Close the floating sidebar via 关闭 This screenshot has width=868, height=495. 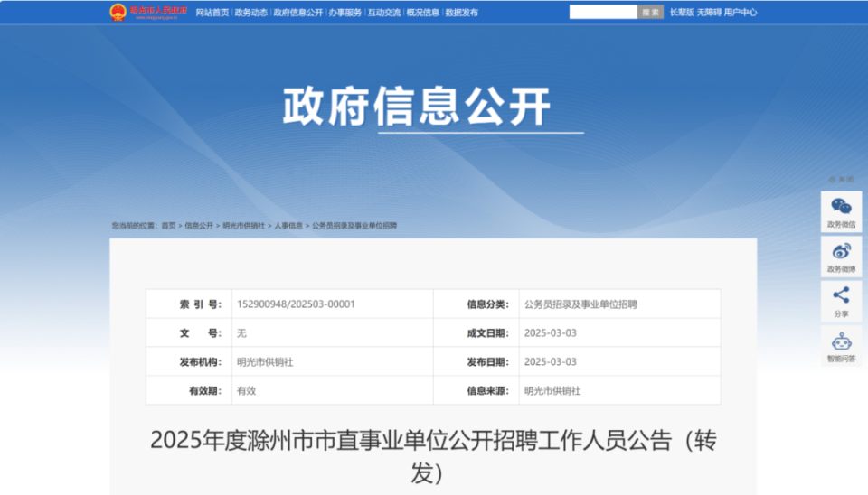841,180
